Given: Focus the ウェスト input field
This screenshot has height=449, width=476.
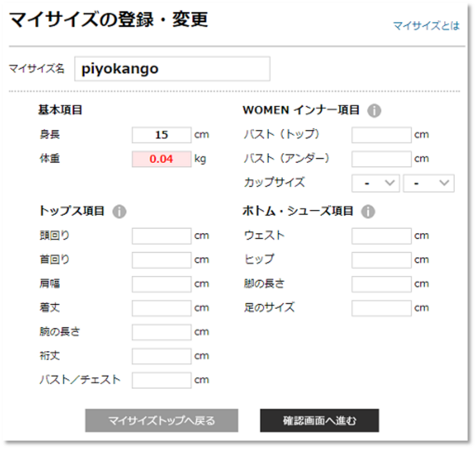Looking at the screenshot, I should [x=381, y=236].
